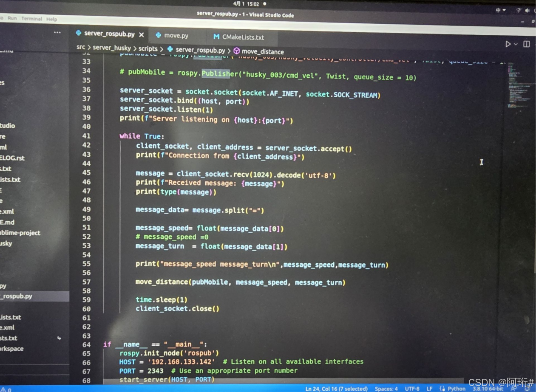Screen dimensions: 536x392
Task: Open E.md file in explorer
Action: 7,222
